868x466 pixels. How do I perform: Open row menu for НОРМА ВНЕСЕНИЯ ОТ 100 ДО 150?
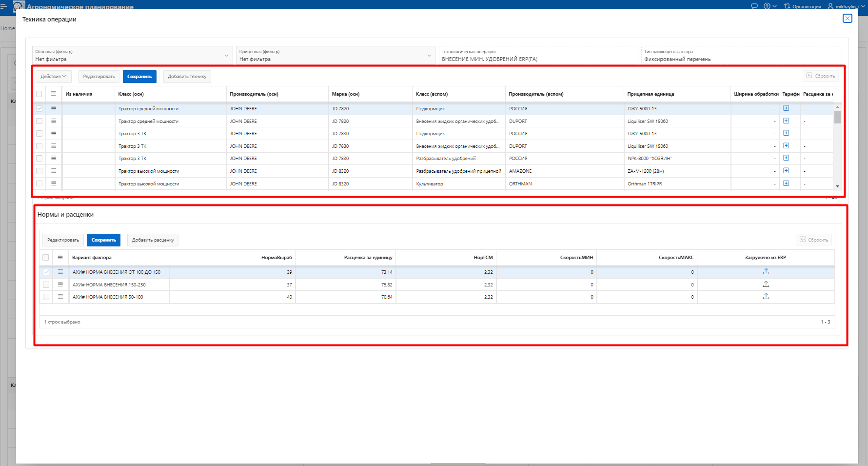(x=60, y=272)
